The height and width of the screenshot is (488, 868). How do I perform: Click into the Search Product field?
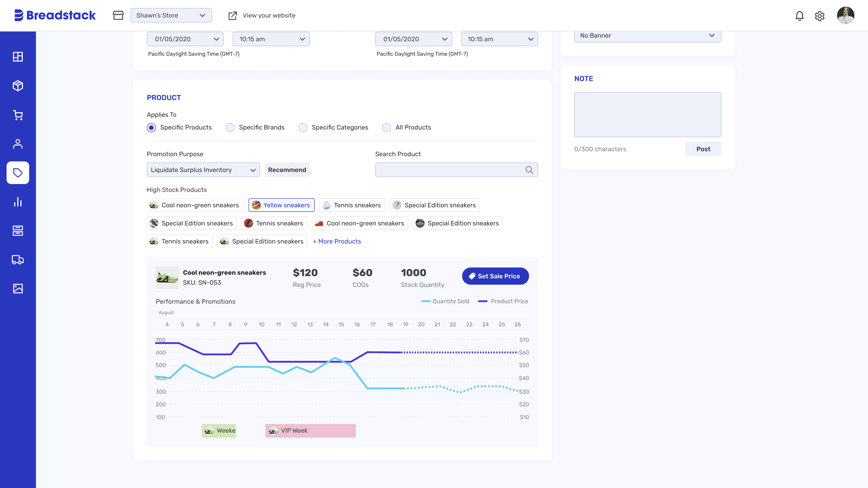450,170
